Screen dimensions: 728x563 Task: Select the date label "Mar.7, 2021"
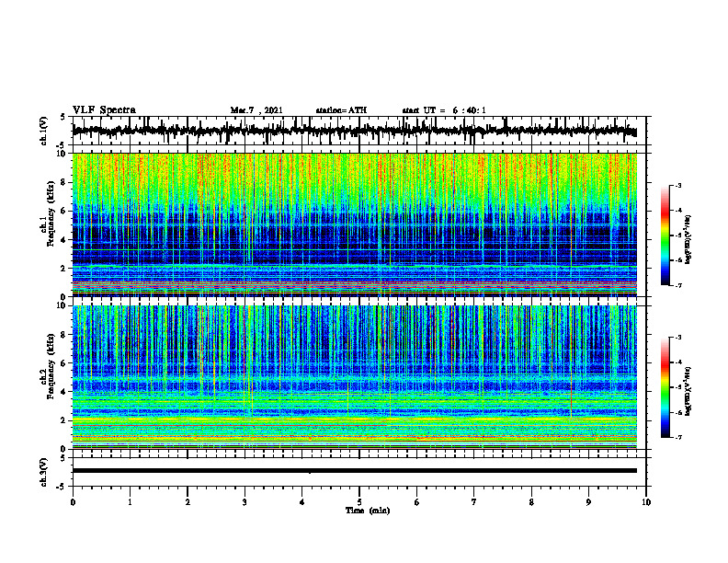click(x=256, y=110)
